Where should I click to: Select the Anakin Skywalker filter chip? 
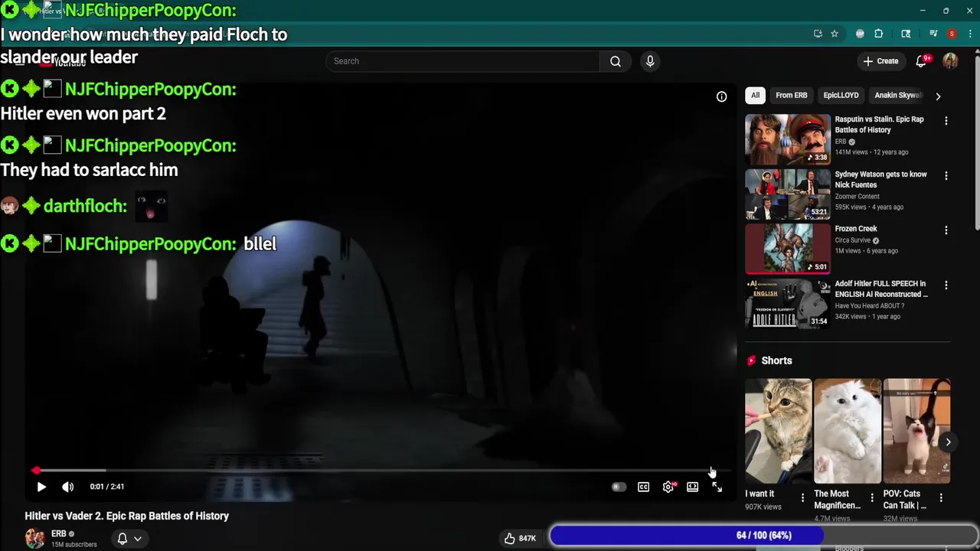(x=897, y=95)
